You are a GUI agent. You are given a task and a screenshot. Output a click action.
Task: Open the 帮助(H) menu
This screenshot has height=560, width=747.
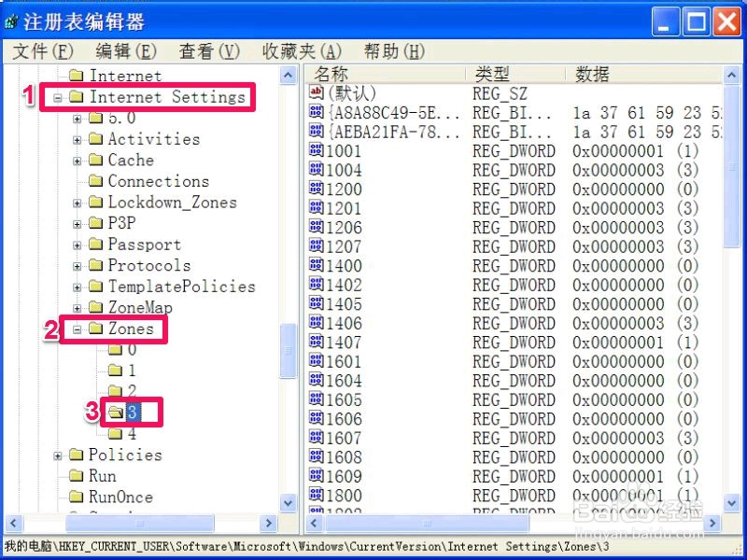coord(394,51)
